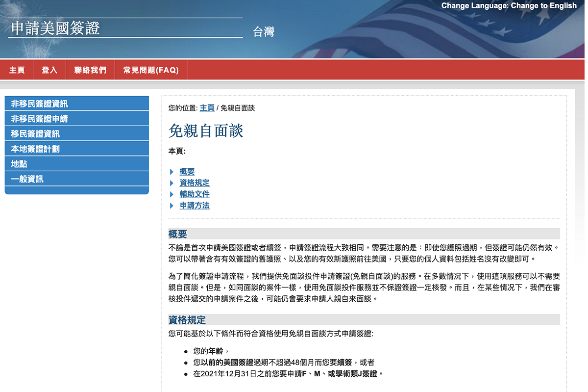The image size is (588, 392).
Task: Expand 非移民簽證資訊 sidebar menu
Action: pos(76,104)
